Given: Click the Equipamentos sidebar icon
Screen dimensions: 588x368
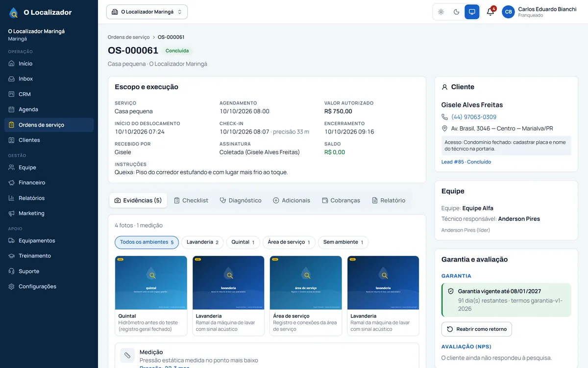Looking at the screenshot, I should click(x=12, y=240).
